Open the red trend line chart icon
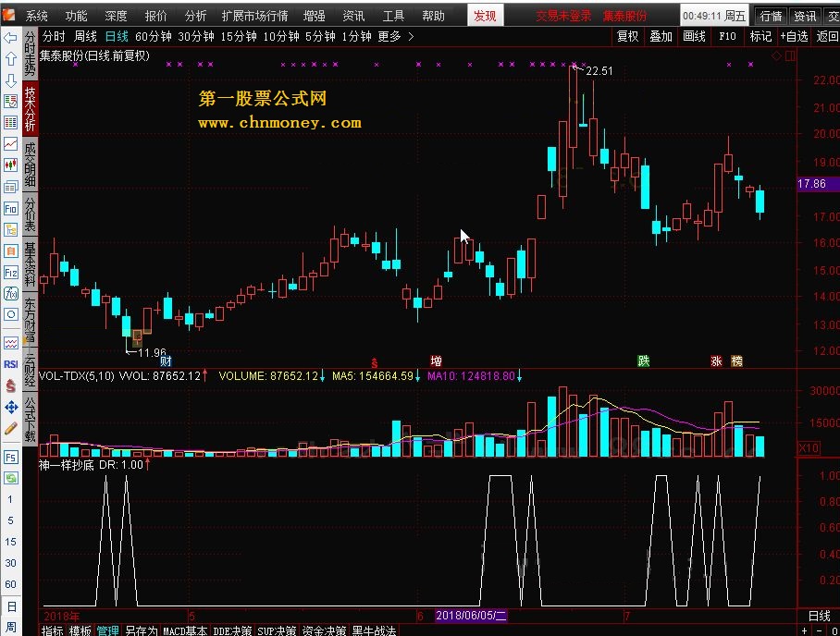Viewport: 840px width, 636px height. [10, 144]
